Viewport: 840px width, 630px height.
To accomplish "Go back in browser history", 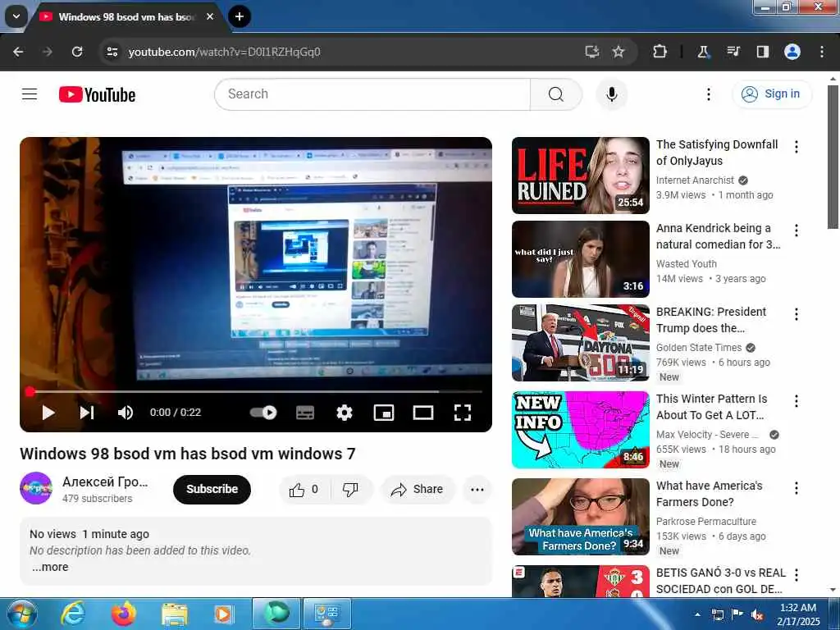I will (18, 52).
